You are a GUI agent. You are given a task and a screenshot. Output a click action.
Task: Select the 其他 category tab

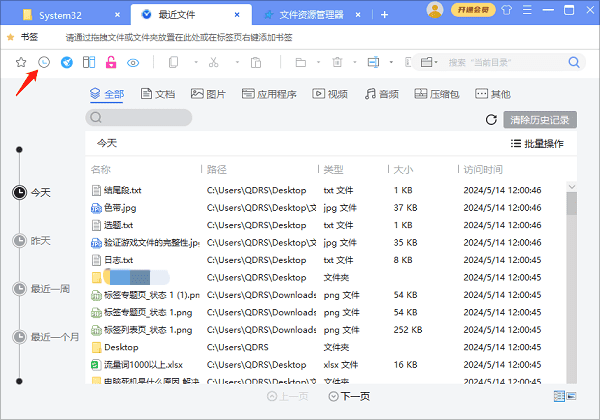(x=493, y=94)
